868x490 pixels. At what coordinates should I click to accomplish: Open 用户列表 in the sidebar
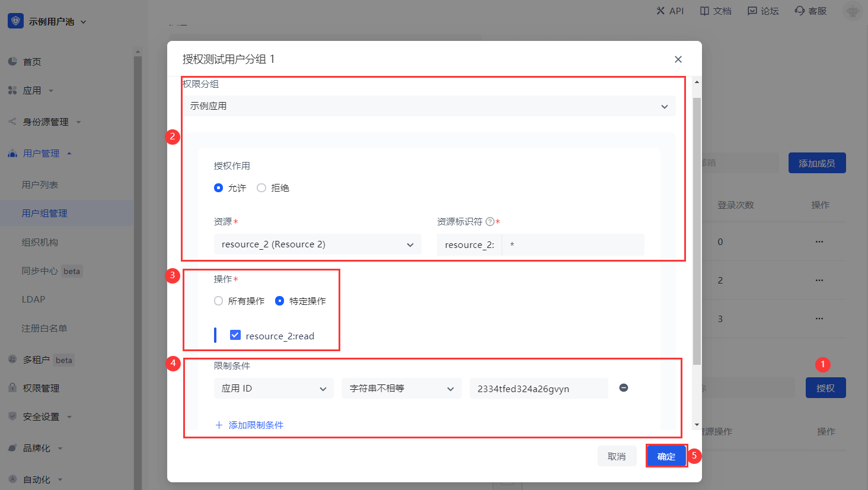(x=40, y=184)
